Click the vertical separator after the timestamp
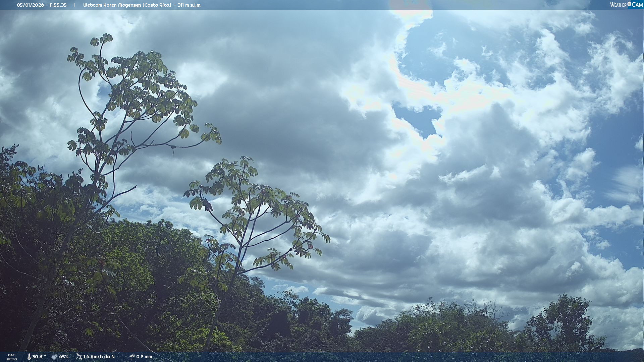Screen dimensions: 644x362 (74, 5)
